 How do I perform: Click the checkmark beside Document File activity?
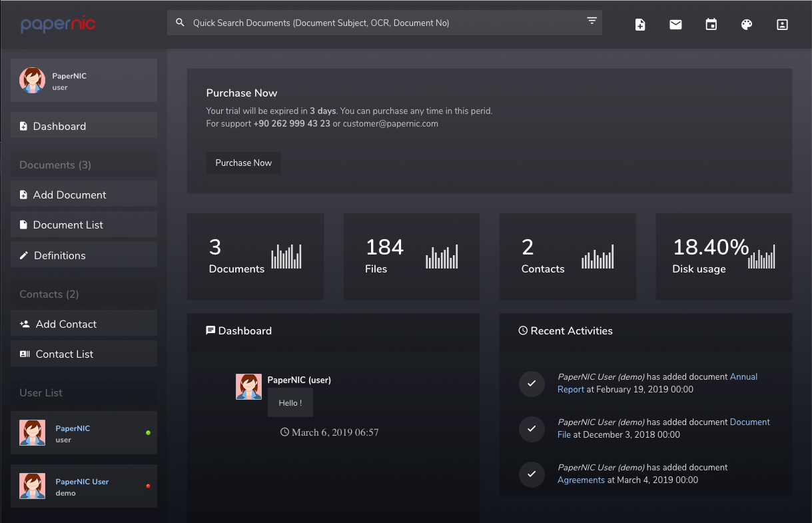[532, 428]
